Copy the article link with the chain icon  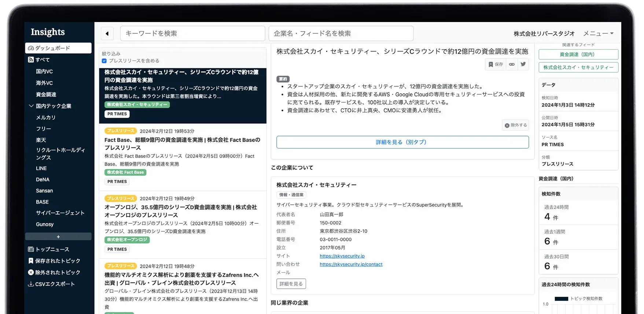512,65
